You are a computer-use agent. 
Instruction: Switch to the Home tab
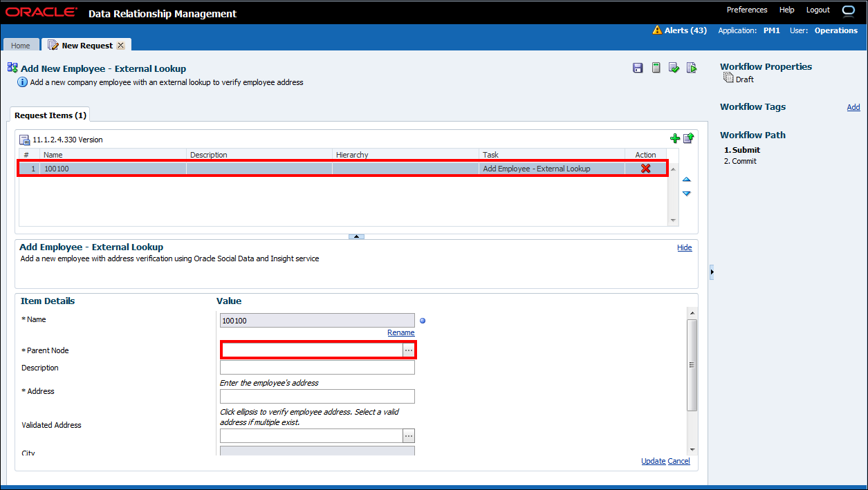[x=21, y=46]
